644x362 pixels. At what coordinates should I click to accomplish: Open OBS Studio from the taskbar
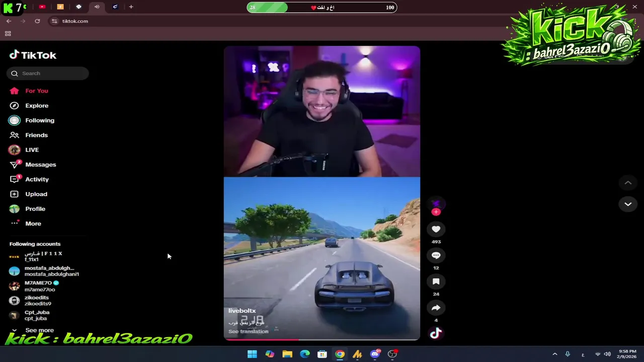coord(392,354)
